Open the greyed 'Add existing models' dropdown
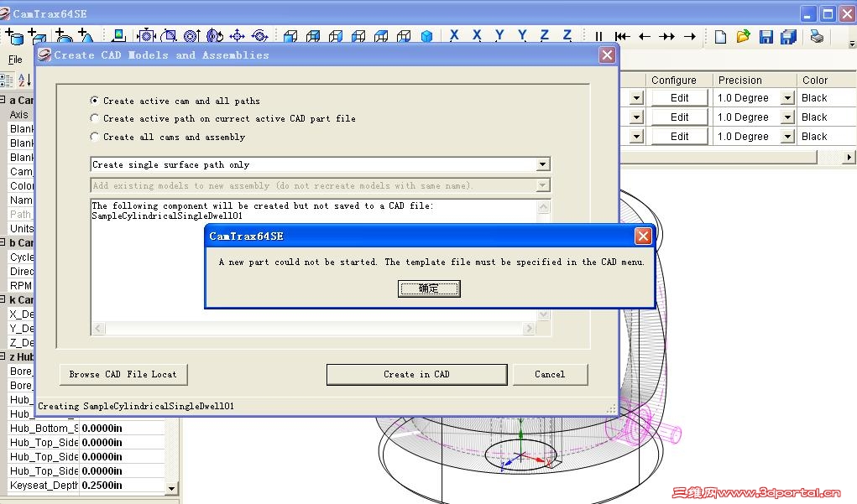Screen dimensions: 857x504 pos(542,185)
